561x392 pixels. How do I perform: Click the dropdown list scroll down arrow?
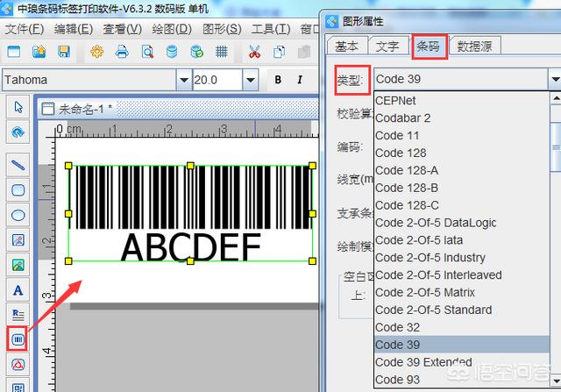click(x=556, y=380)
